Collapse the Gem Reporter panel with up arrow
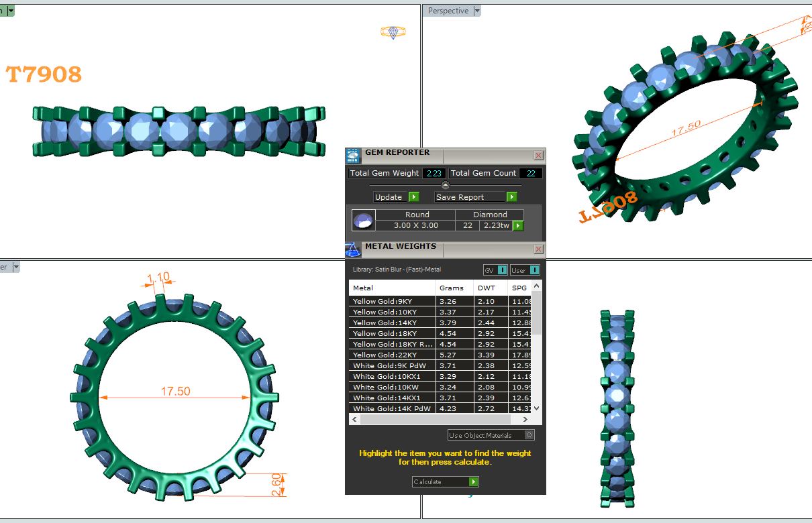812x523 pixels. pyautogui.click(x=446, y=185)
